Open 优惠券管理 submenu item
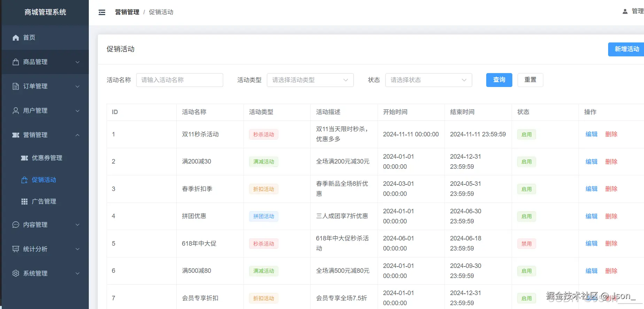The image size is (644, 309). coord(45,158)
